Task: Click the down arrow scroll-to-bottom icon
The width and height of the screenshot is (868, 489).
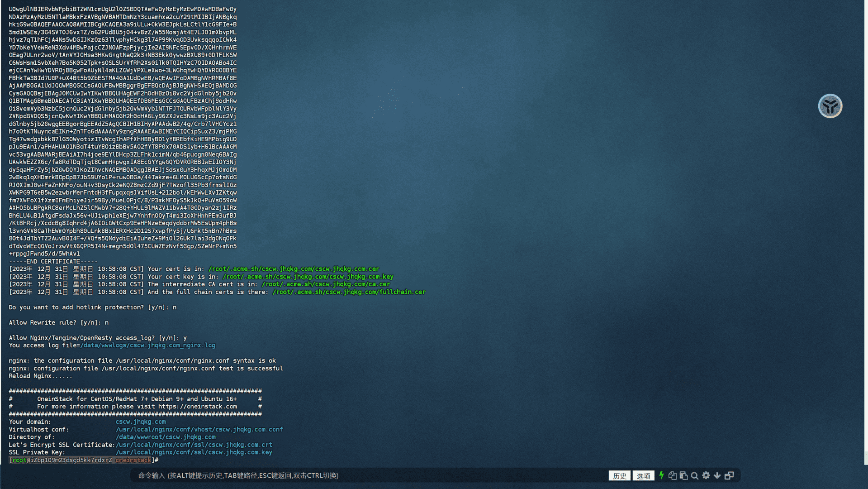Action: (717, 475)
